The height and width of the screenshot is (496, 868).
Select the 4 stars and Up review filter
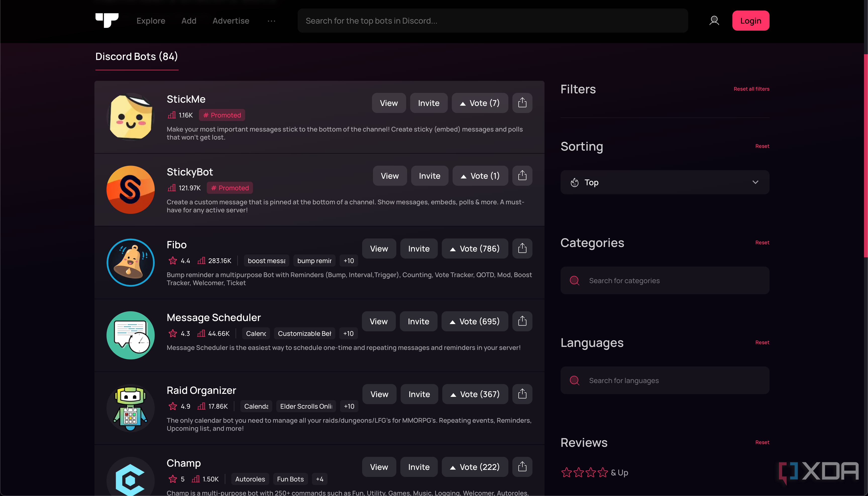(595, 472)
